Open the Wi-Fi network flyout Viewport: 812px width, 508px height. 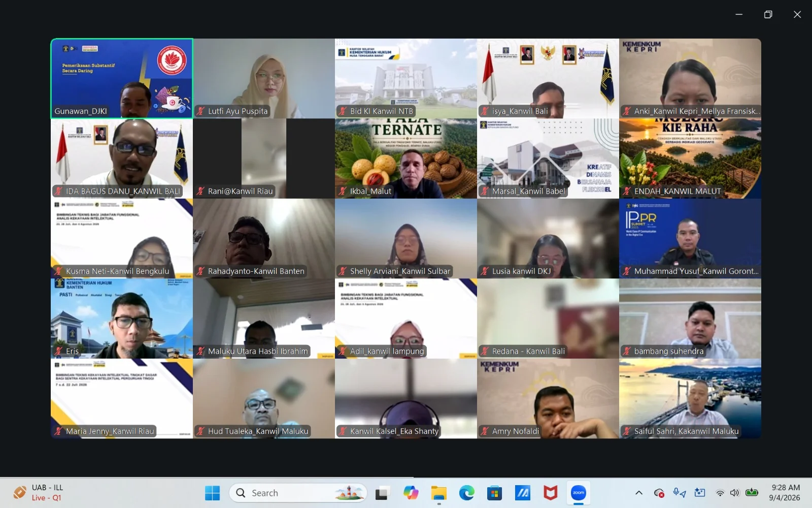click(720, 493)
